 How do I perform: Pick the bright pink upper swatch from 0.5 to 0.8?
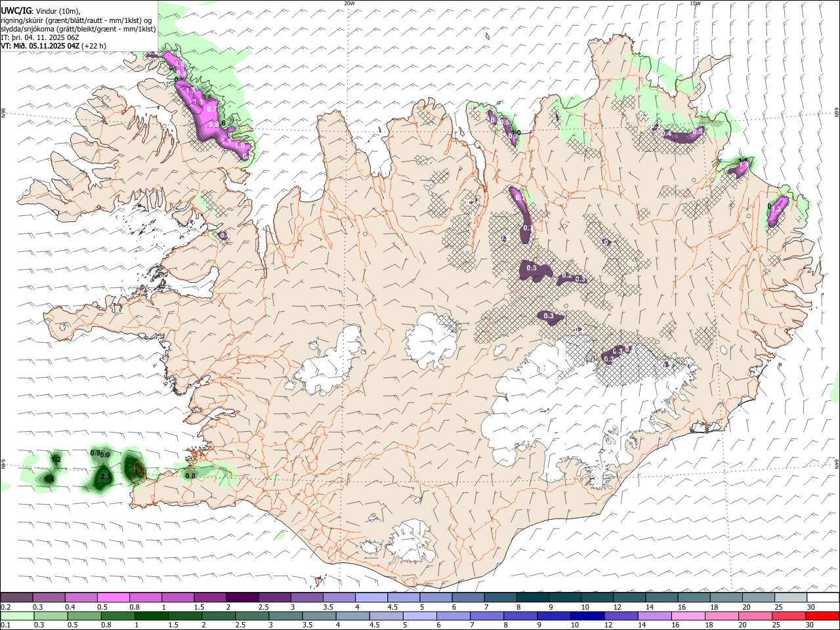113,598
